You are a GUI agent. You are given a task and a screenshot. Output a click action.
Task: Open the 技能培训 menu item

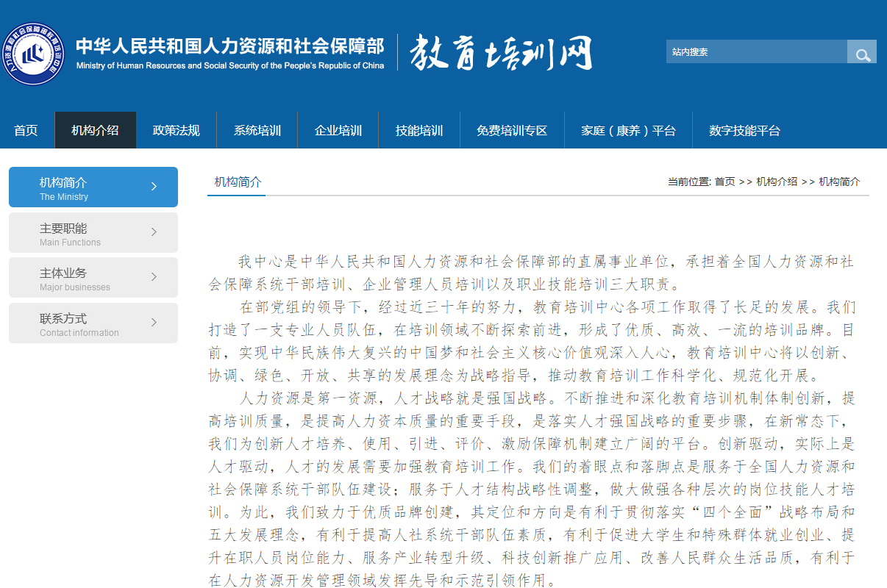click(419, 131)
